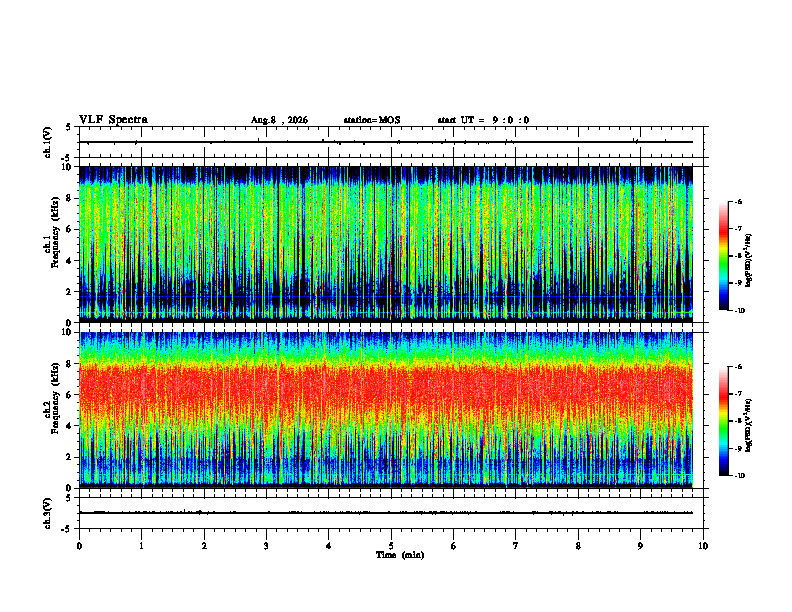Click time axis tick label '5'

click(x=391, y=546)
